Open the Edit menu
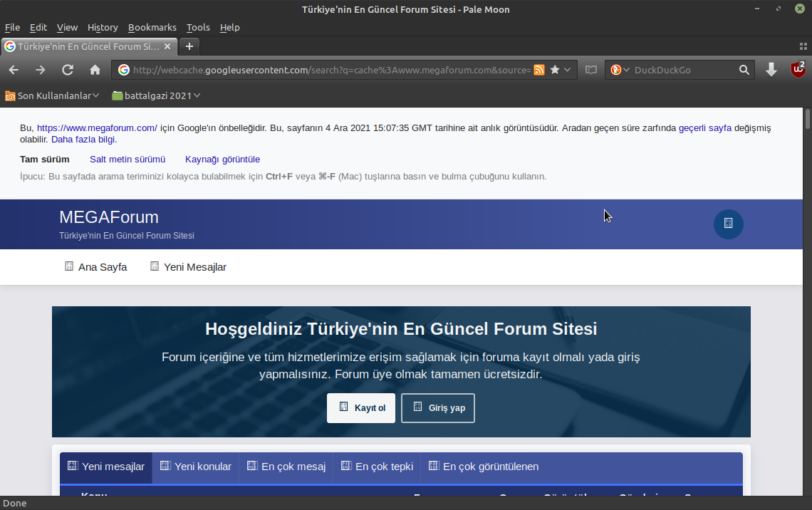This screenshot has width=812, height=510. tap(38, 28)
